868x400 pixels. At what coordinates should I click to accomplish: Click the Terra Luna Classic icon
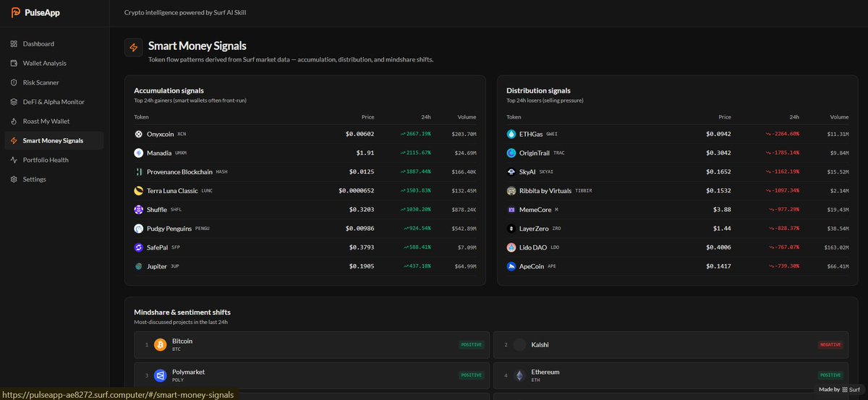[139, 190]
